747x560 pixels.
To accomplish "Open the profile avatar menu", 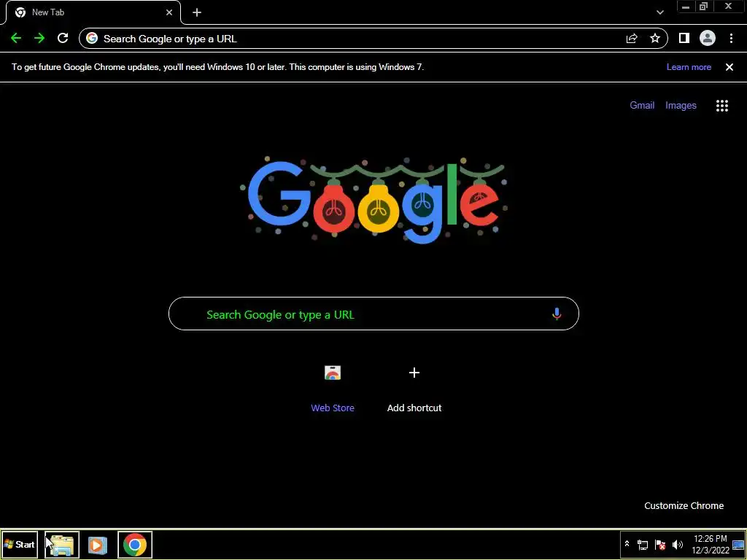I will [708, 39].
